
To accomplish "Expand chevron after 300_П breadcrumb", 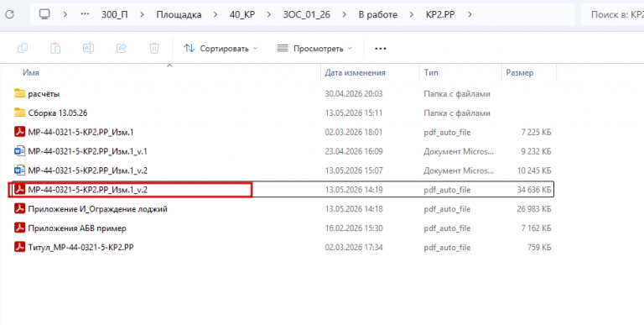I will (x=142, y=14).
